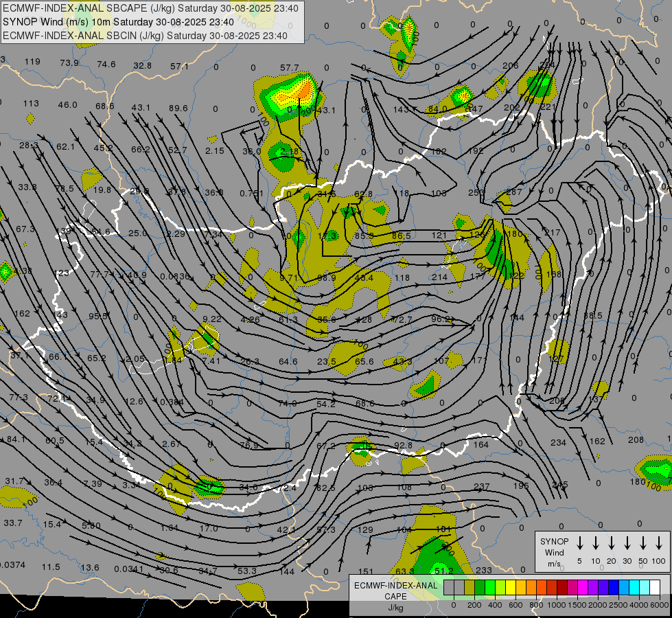672x618 pixels.
Task: Click the '0.0836' value on the map
Action: [x=175, y=277]
